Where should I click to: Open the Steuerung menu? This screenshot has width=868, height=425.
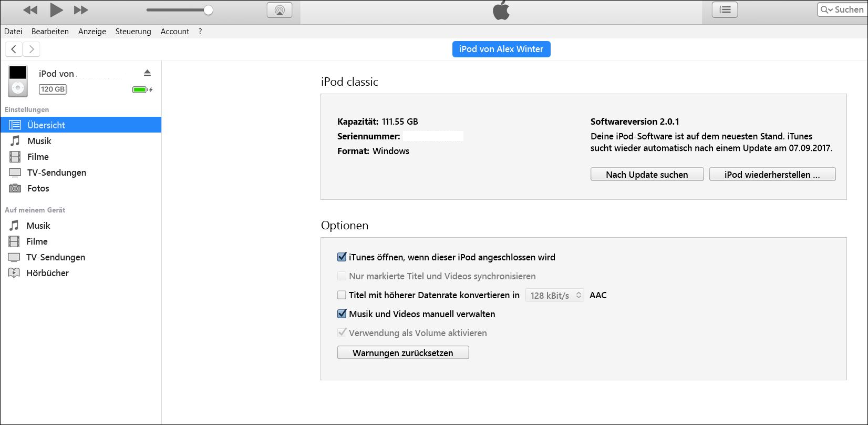click(133, 32)
